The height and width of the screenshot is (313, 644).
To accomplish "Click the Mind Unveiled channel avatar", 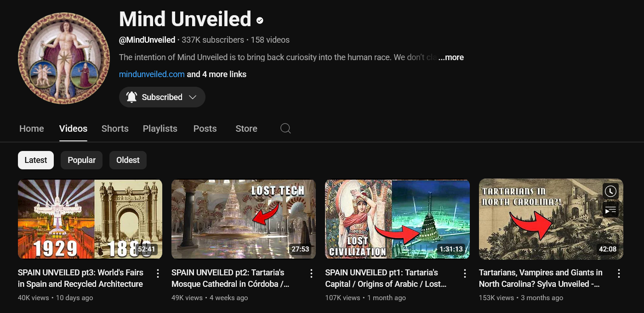I will 64,58.
